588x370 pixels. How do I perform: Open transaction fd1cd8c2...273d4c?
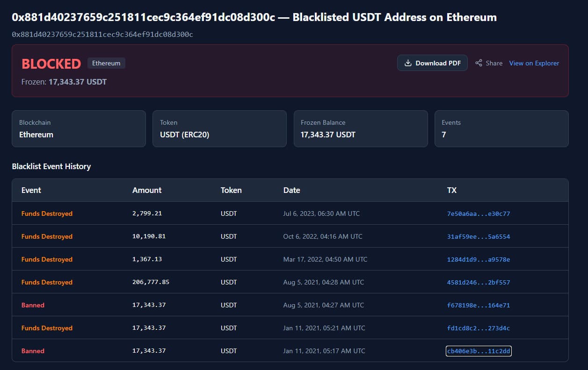point(479,328)
